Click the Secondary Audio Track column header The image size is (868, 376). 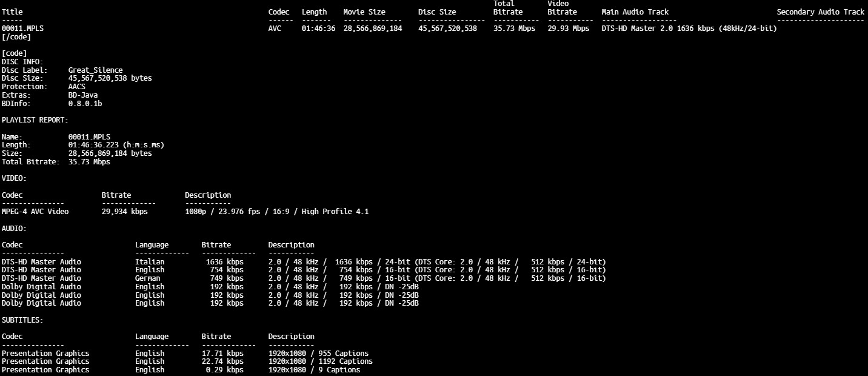820,12
